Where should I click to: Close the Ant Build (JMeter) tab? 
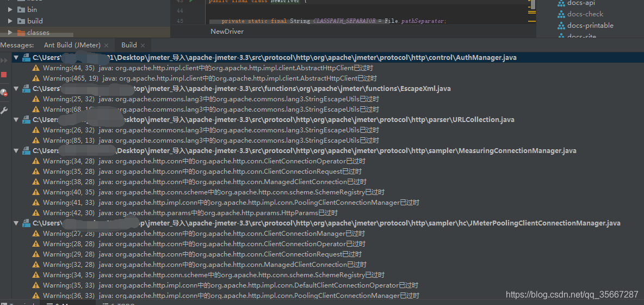pyautogui.click(x=107, y=45)
